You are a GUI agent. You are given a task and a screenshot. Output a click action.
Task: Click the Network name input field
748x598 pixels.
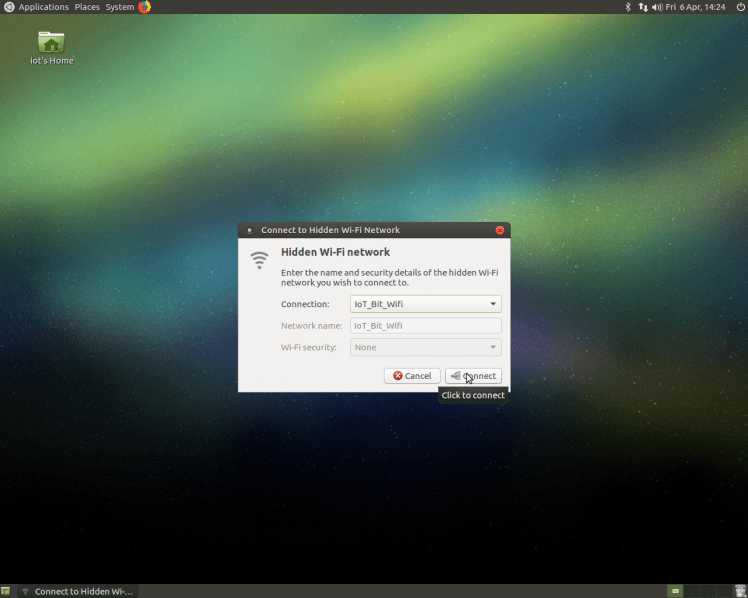425,326
